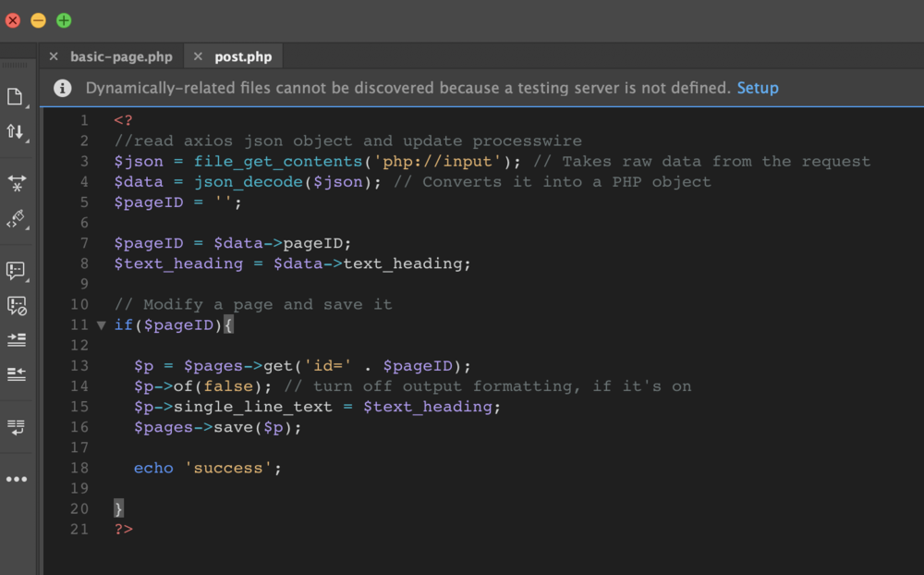Collapse the if statement at line 11
924x575 pixels.
[101, 324]
